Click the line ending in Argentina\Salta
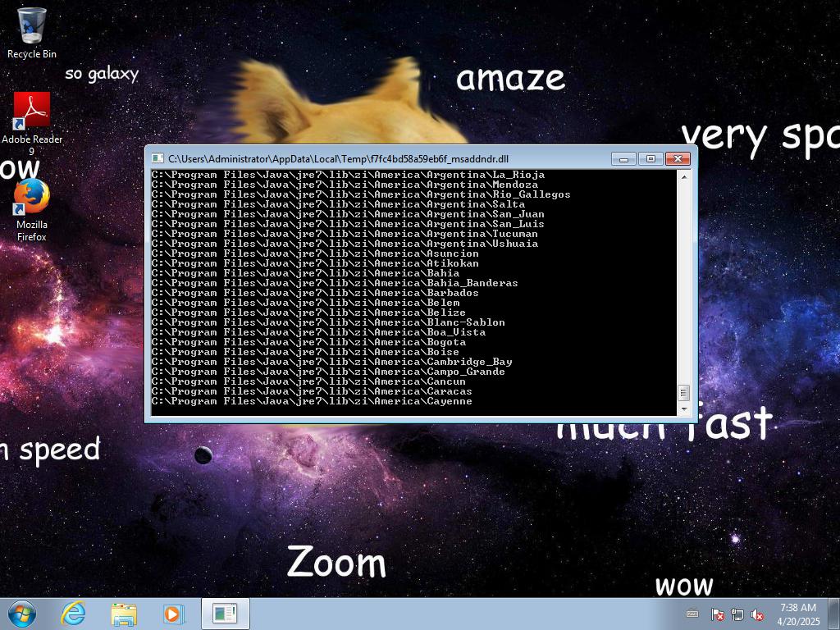The height and width of the screenshot is (630, 840). pos(338,204)
